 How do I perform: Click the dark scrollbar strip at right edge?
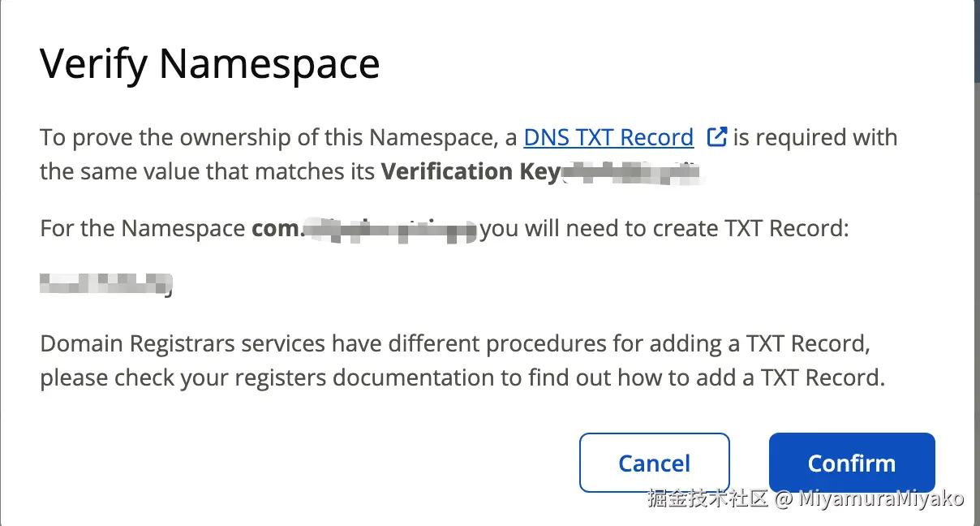[977, 41]
